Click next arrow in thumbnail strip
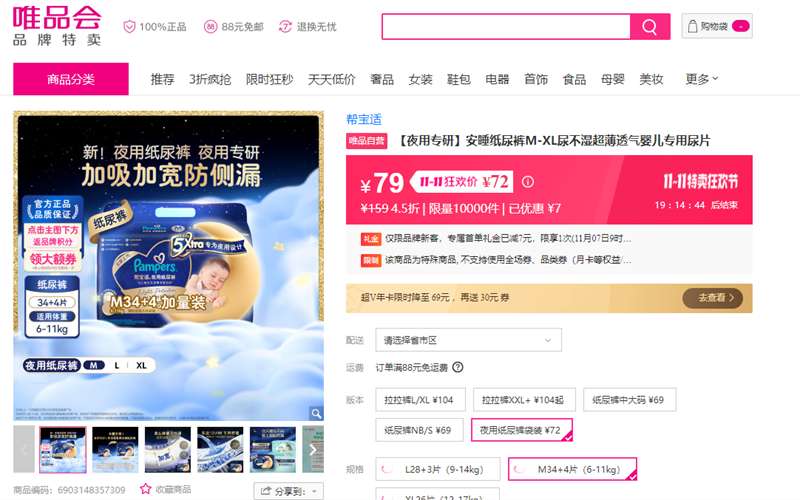 [313, 450]
